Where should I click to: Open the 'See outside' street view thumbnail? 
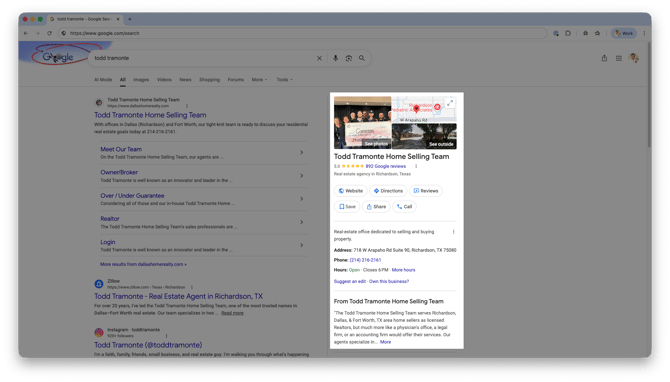424,136
